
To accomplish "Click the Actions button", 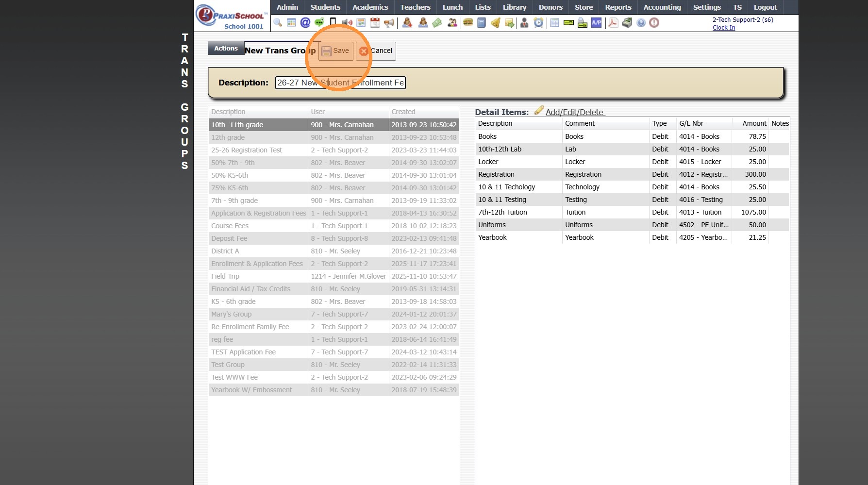I will click(226, 48).
